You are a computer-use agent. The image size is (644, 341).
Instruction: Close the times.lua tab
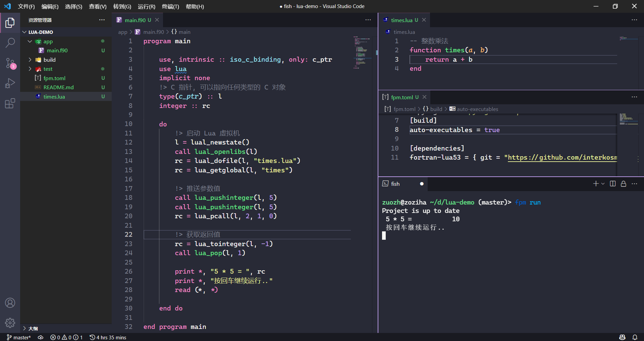tap(424, 20)
